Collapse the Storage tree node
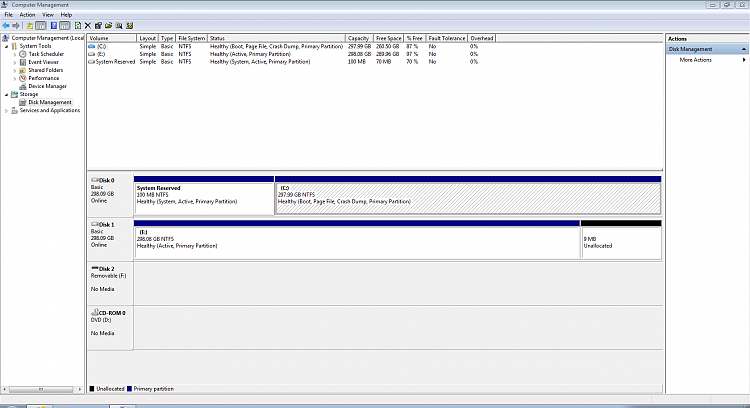Screen dimensions: 750x408 7,95
